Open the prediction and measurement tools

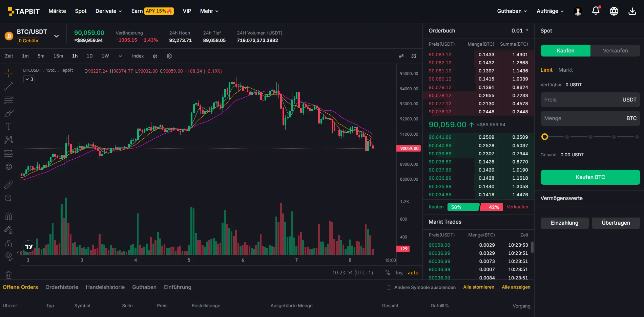[9, 153]
